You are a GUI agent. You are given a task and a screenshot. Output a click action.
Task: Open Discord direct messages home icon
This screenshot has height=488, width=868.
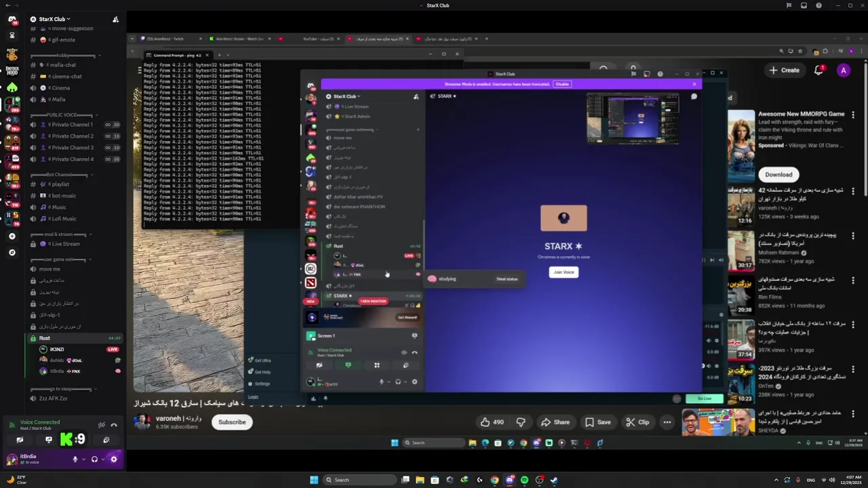12,19
